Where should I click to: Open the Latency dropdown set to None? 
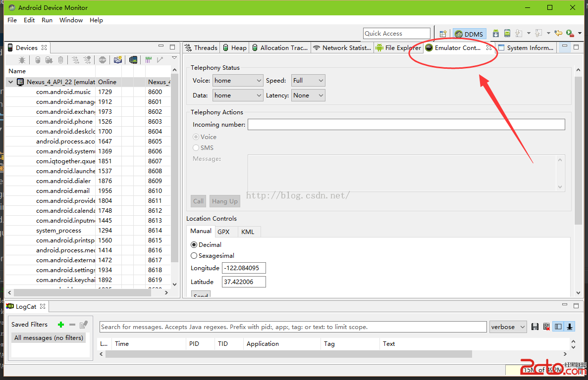point(308,95)
